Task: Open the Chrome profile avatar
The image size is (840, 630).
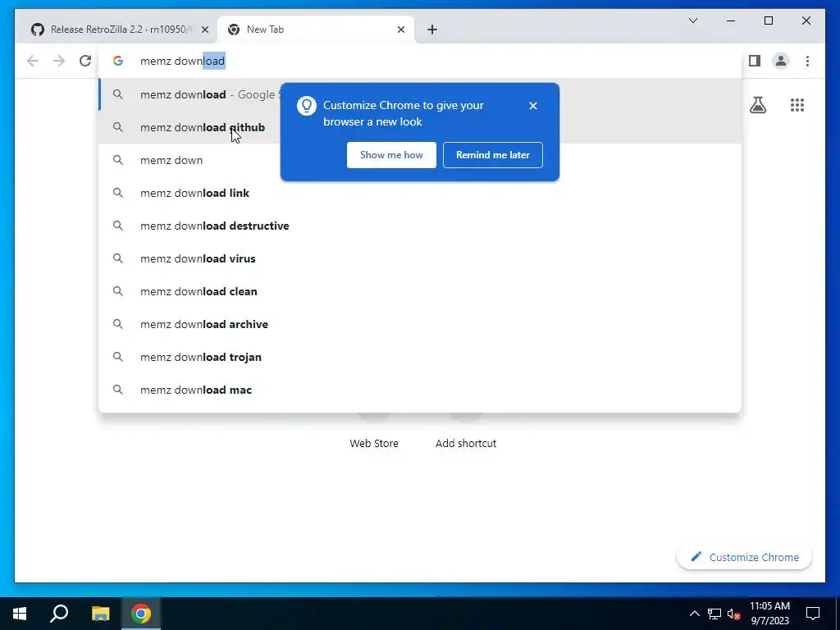Action: (781, 61)
